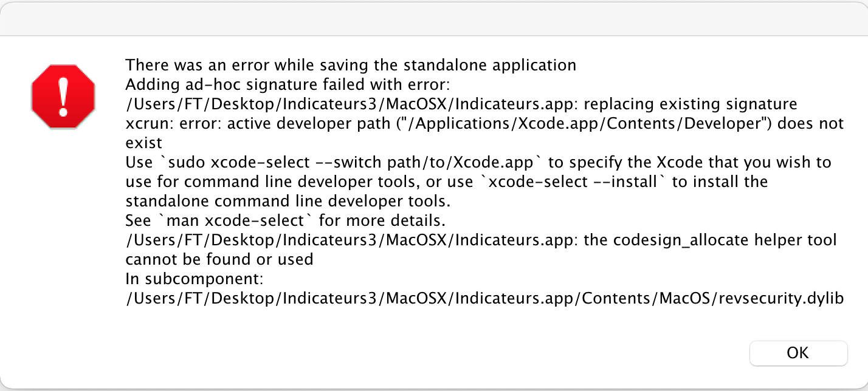The image size is (868, 391).
Task: Select the "Adding ad-hoc signature failed" line
Action: [288, 84]
